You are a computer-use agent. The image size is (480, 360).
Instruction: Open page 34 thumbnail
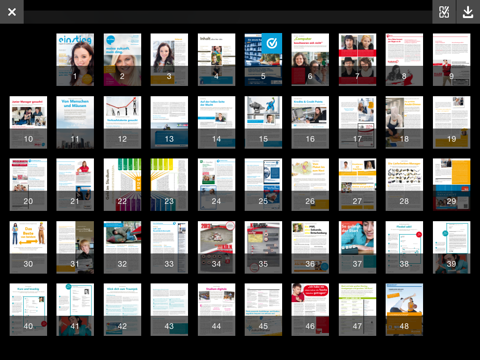pyautogui.click(x=216, y=247)
